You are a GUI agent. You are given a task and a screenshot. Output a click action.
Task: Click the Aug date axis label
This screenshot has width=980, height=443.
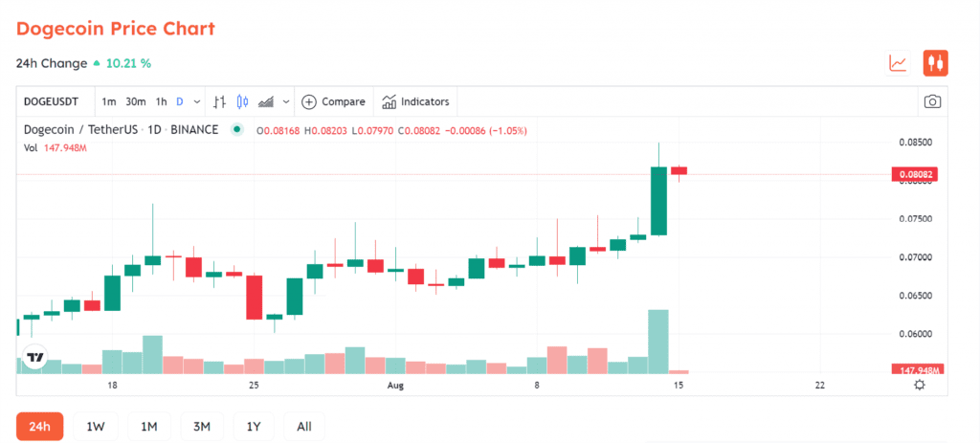click(395, 386)
